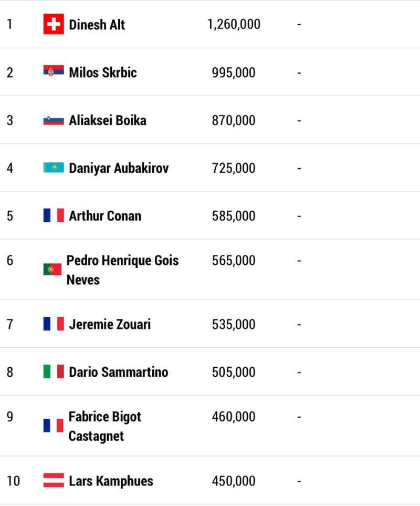The image size is (420, 506).
Task: Select player name Aliaksei Boika
Action: tap(107, 120)
